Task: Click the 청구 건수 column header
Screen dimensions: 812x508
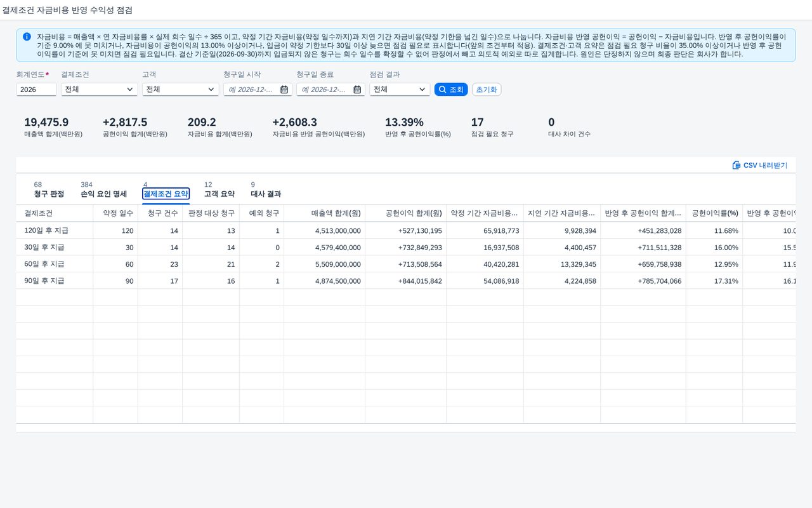Action: 160,213
